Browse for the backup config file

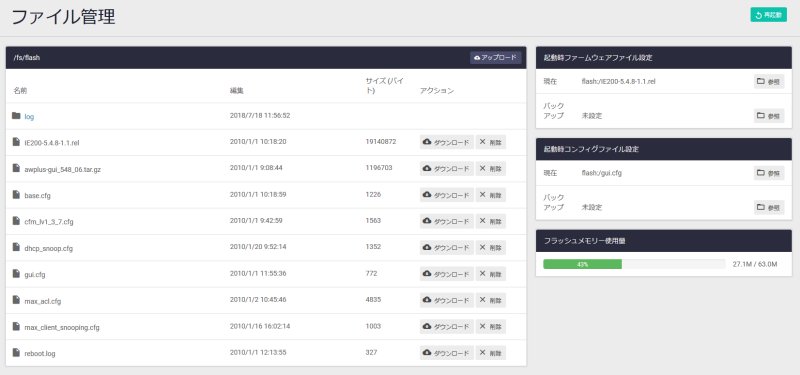coord(769,208)
